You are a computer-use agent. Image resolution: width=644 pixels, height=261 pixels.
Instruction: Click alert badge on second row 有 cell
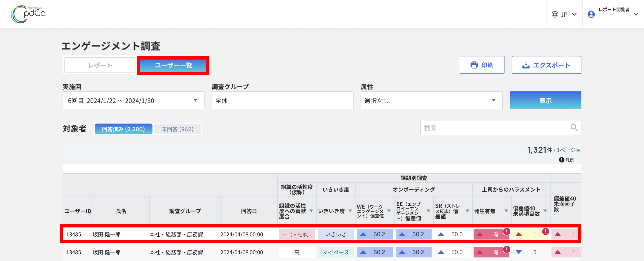pyautogui.click(x=506, y=249)
